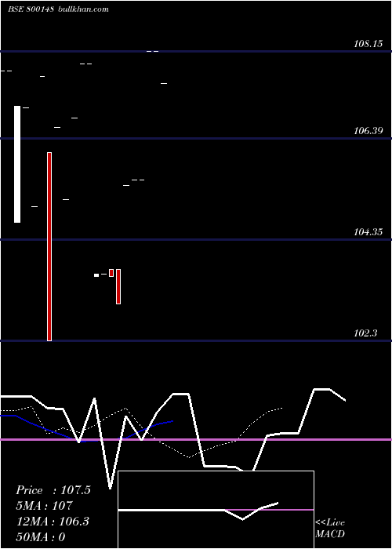The width and height of the screenshot is (392, 549).
Task: Click the 5MA : 107 readout
Action: [44, 506]
